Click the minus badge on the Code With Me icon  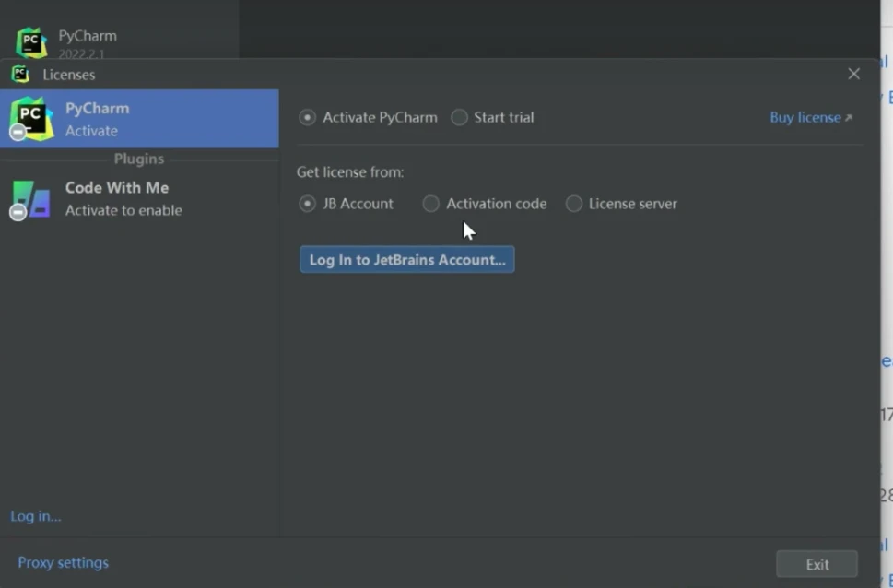(18, 212)
